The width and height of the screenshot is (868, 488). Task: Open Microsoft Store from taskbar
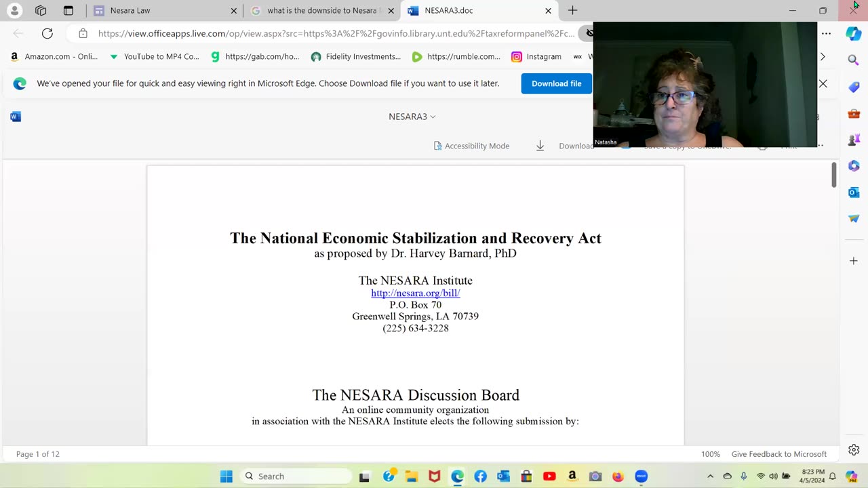[x=526, y=476]
